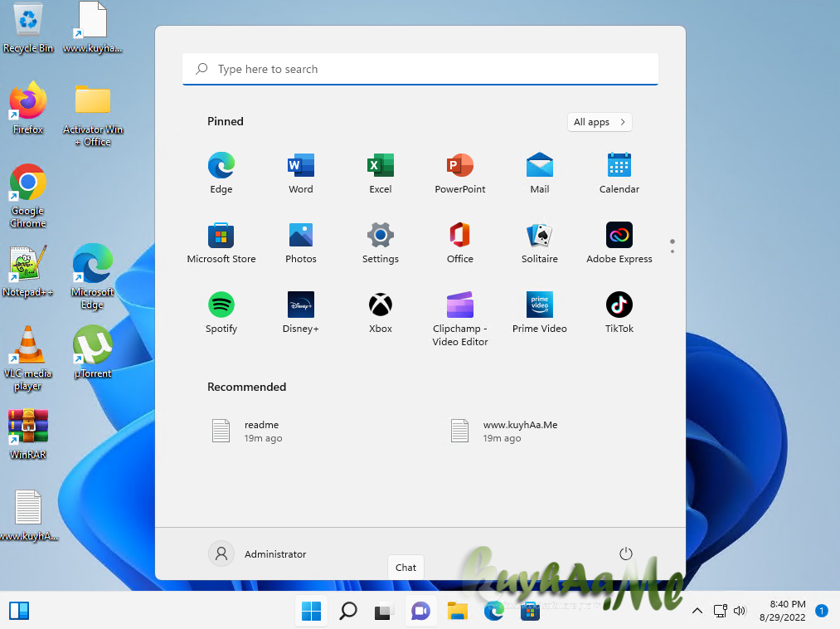
Task: Launch the Office app
Action: pyautogui.click(x=460, y=242)
